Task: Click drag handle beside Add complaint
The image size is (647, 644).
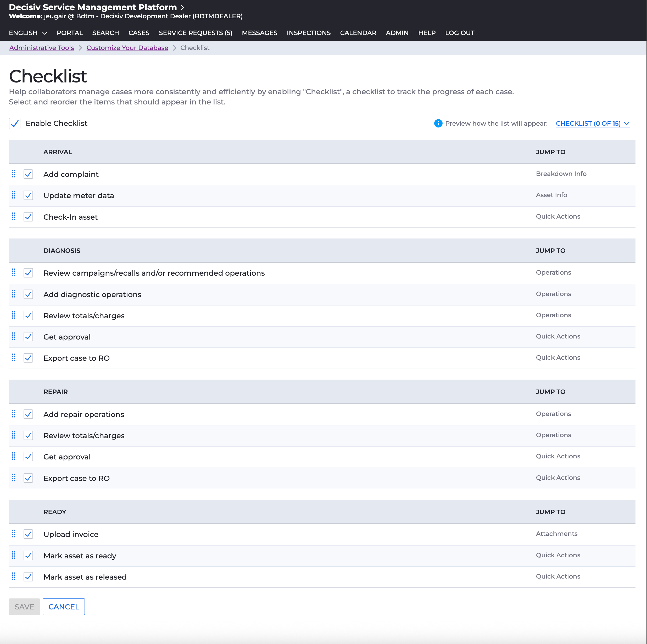Action: coord(14,174)
